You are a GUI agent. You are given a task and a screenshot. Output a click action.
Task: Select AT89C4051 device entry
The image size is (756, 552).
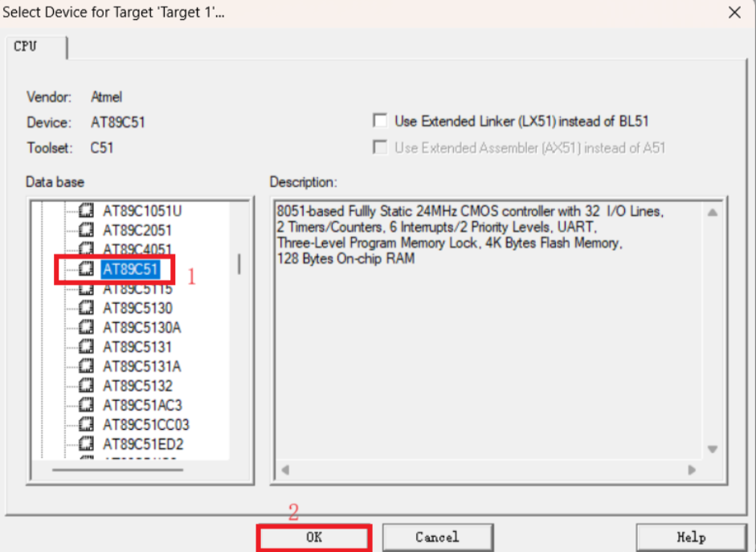[x=137, y=249]
